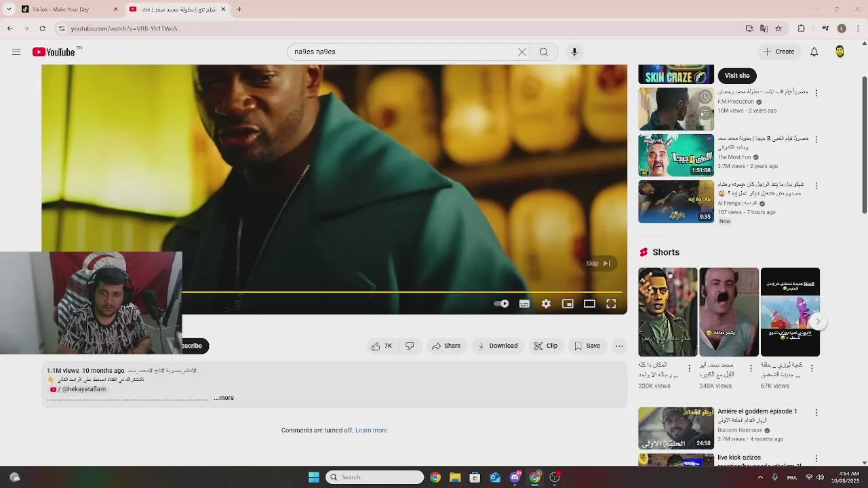
Task: Open options for the 330K views Short
Action: pyautogui.click(x=690, y=368)
